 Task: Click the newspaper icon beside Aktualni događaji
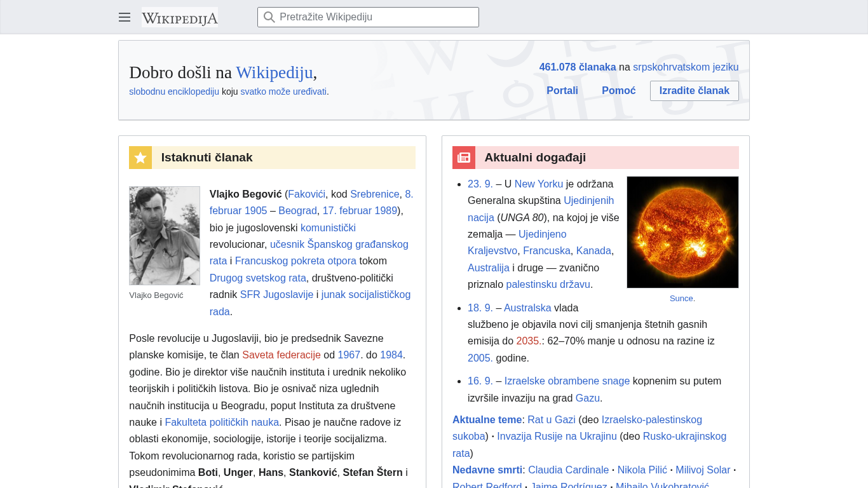(x=464, y=158)
